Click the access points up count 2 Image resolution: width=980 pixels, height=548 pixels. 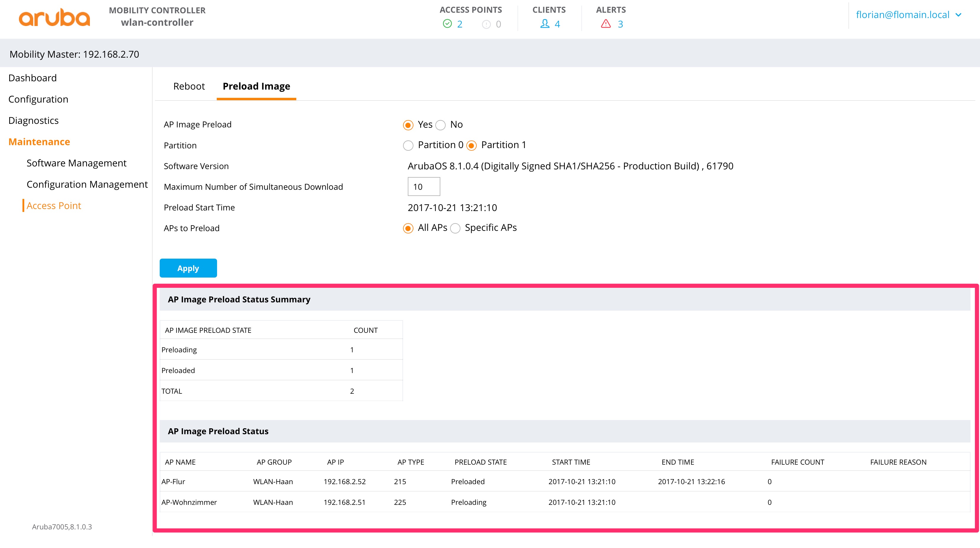(460, 24)
